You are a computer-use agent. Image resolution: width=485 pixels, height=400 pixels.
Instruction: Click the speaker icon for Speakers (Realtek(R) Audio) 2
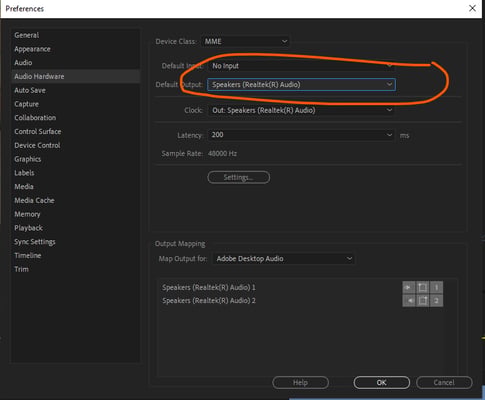[409, 301]
